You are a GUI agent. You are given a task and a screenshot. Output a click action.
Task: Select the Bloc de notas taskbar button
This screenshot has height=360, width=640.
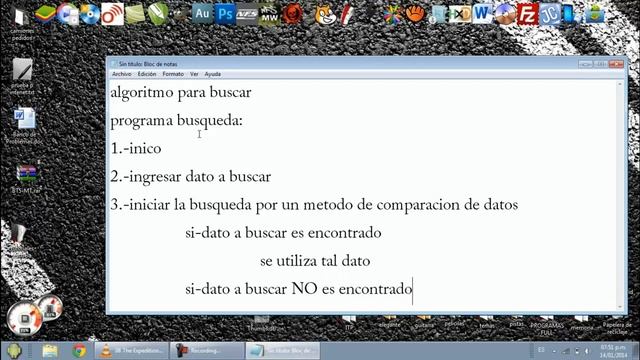point(283,351)
